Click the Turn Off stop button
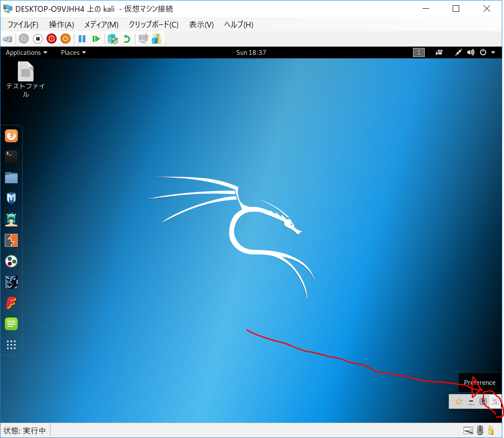 (38, 39)
